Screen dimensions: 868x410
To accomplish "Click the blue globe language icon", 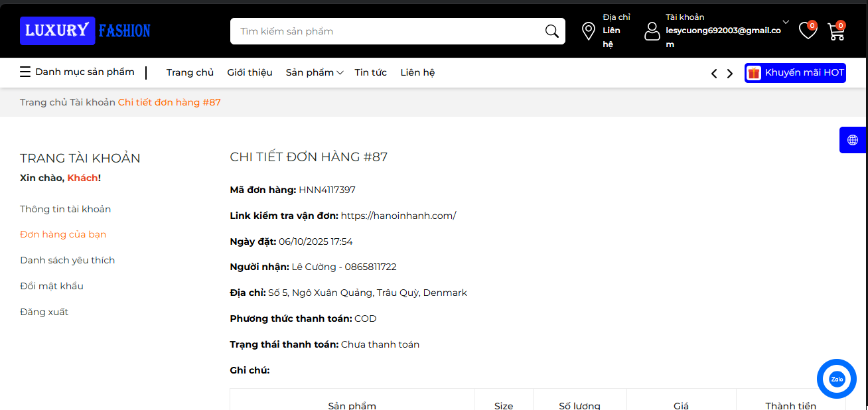I will pyautogui.click(x=853, y=140).
